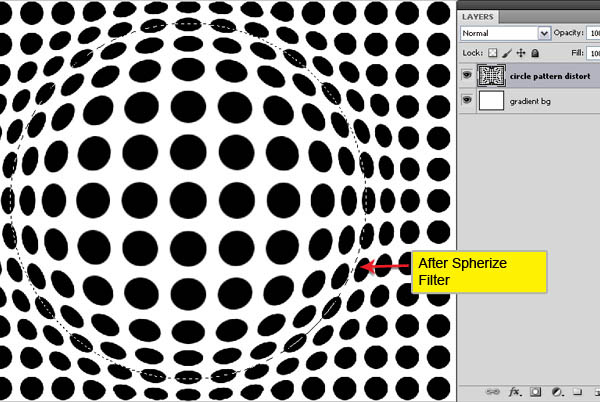Click the lock image pixels brush icon
This screenshot has width=600, height=402.
click(509, 52)
